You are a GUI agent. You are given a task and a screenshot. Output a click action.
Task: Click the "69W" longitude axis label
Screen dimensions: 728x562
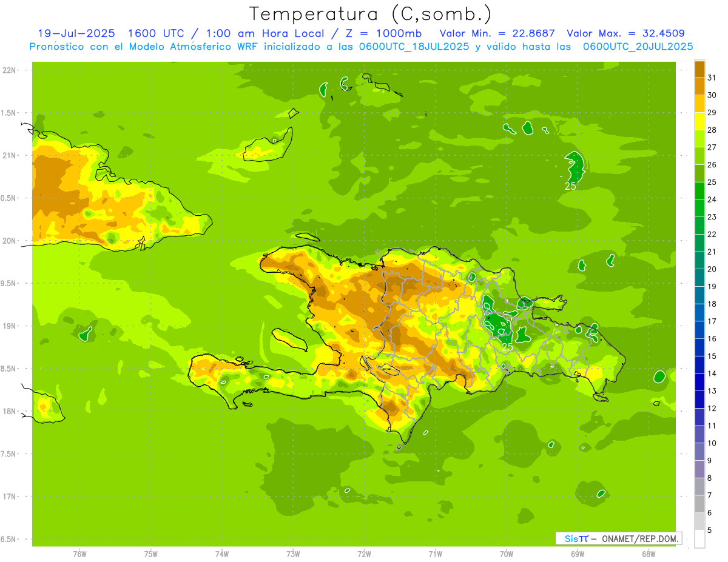(x=578, y=554)
